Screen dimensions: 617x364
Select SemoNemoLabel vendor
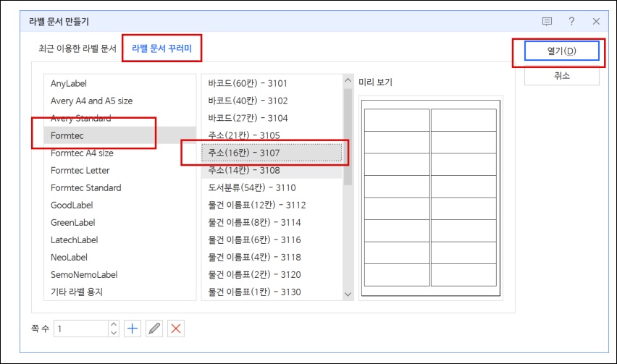[120, 274]
